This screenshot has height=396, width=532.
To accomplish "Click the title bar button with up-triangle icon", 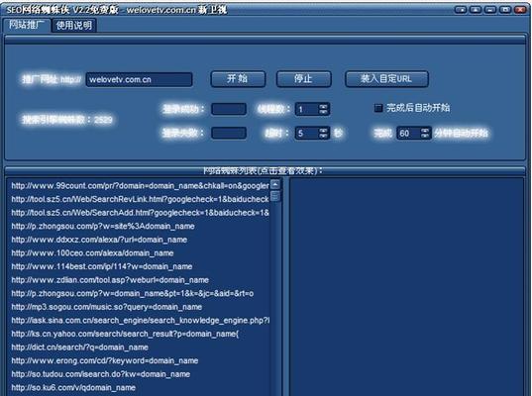I will [x=476, y=10].
